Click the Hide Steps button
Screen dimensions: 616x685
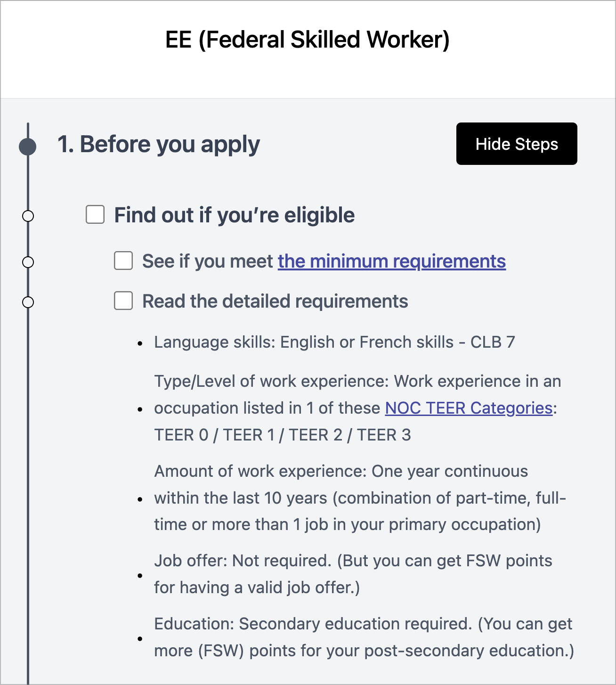[516, 144]
